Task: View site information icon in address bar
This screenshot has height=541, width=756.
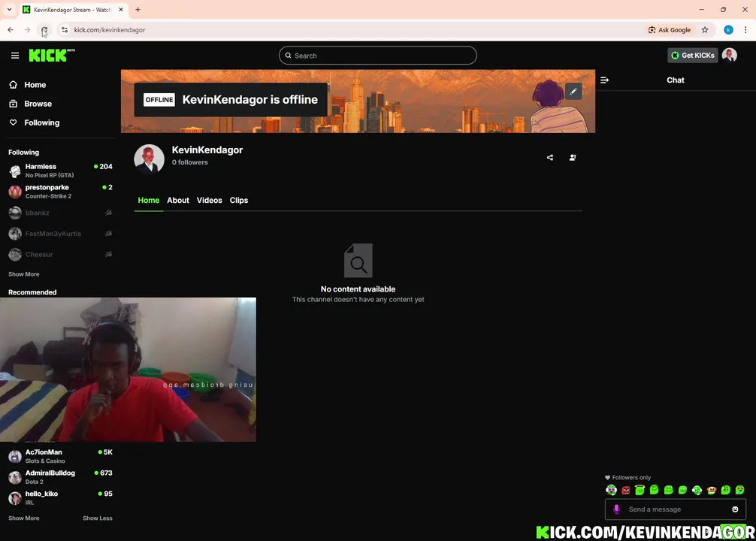Action: pos(64,30)
